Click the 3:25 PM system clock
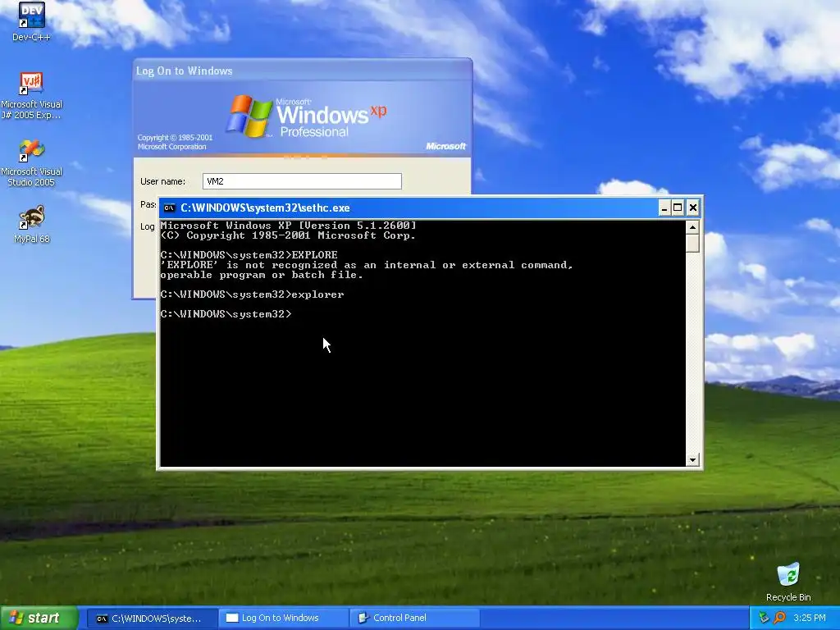The width and height of the screenshot is (840, 630). click(809, 618)
